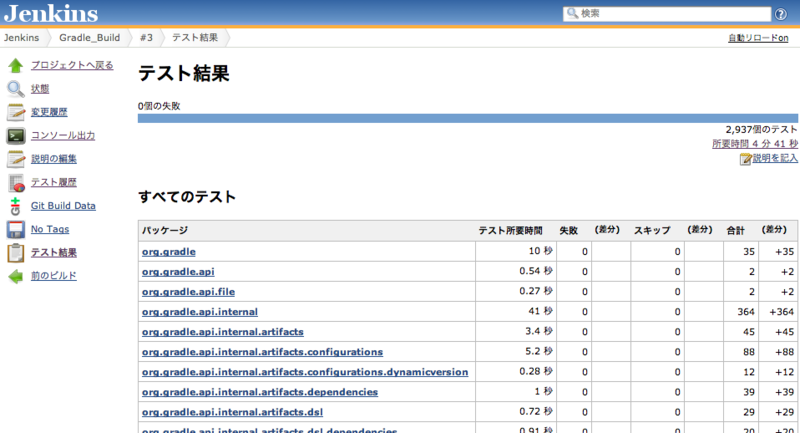Open コンソール出力 link

coord(63,135)
